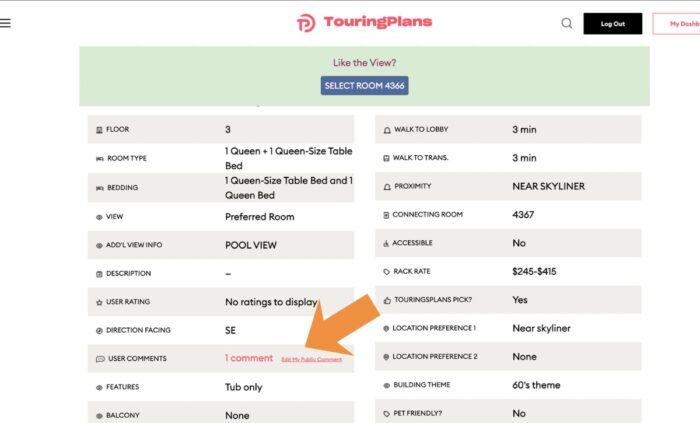The width and height of the screenshot is (700, 423).
Task: Click the Accessible wheelchair icon
Action: click(x=386, y=243)
